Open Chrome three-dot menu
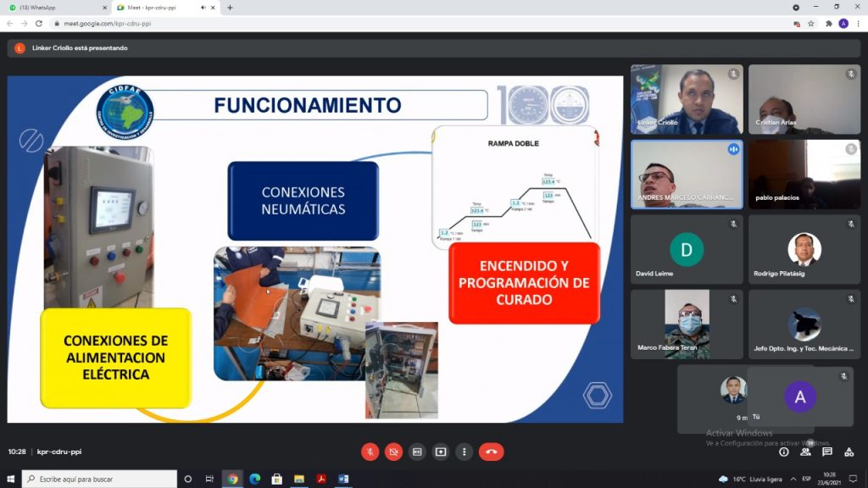Viewport: 868px width, 488px height. (x=858, y=24)
